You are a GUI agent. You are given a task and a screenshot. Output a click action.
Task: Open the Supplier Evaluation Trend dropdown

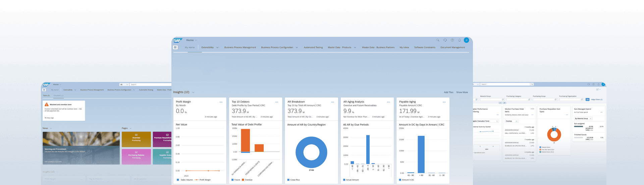tap(486, 121)
